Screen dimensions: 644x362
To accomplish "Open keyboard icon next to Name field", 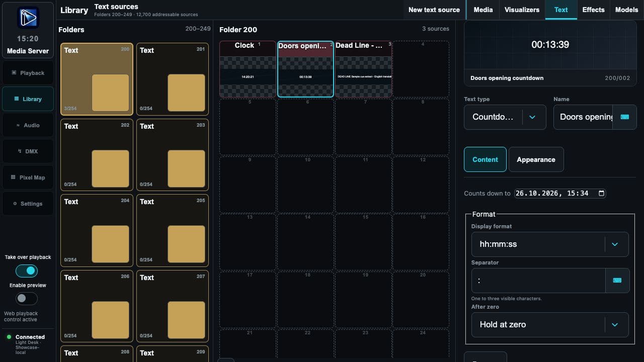I will click(624, 117).
